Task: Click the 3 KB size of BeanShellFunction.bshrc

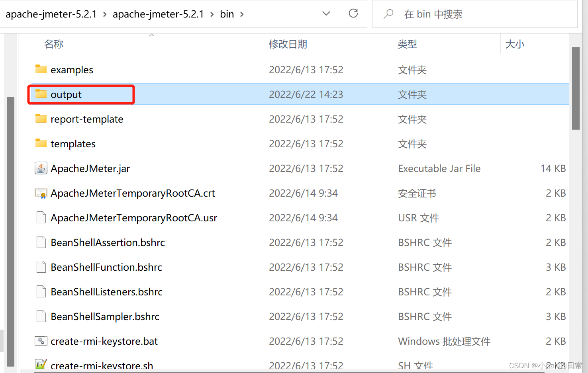Action: click(556, 267)
